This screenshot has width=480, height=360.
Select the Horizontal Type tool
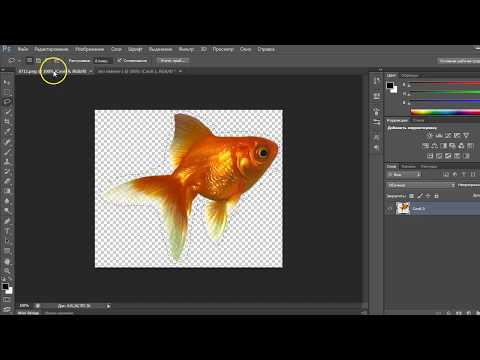7,231
